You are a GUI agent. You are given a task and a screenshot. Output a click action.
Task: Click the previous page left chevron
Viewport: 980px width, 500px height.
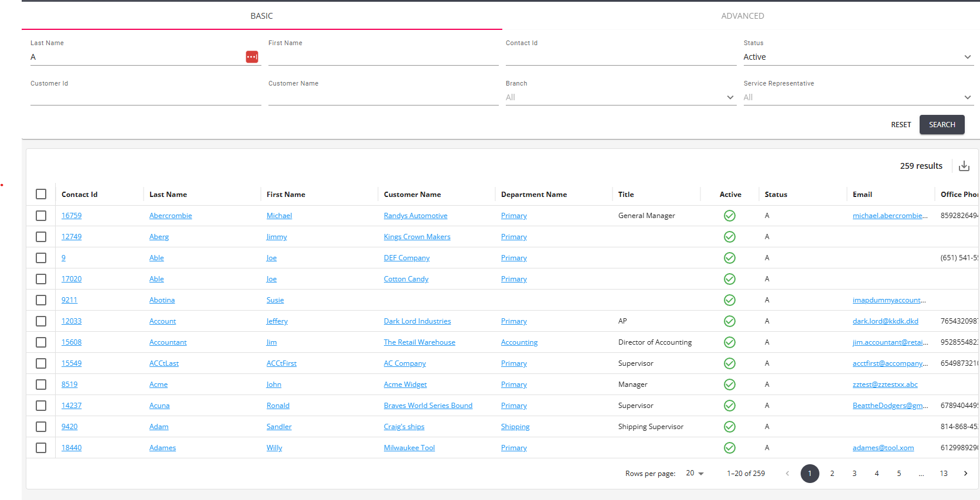tap(787, 474)
